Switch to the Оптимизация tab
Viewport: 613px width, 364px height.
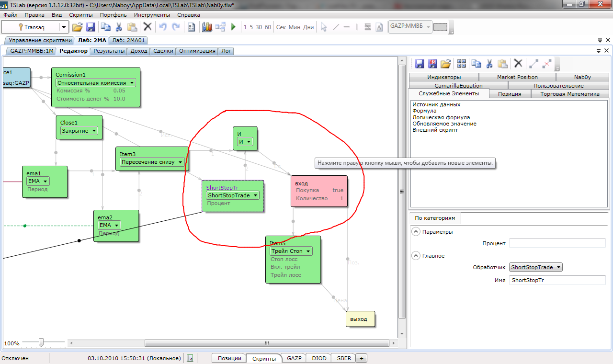click(x=197, y=51)
